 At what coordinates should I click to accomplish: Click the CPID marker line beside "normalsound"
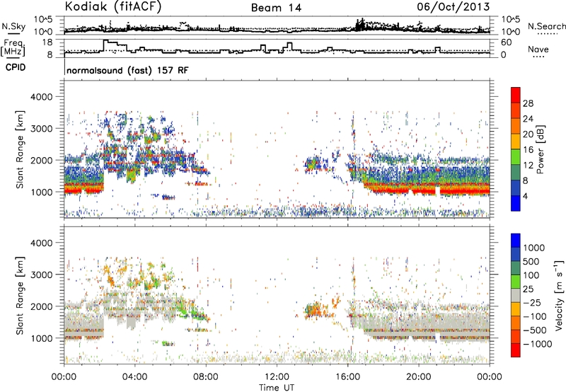pyautogui.click(x=64, y=67)
